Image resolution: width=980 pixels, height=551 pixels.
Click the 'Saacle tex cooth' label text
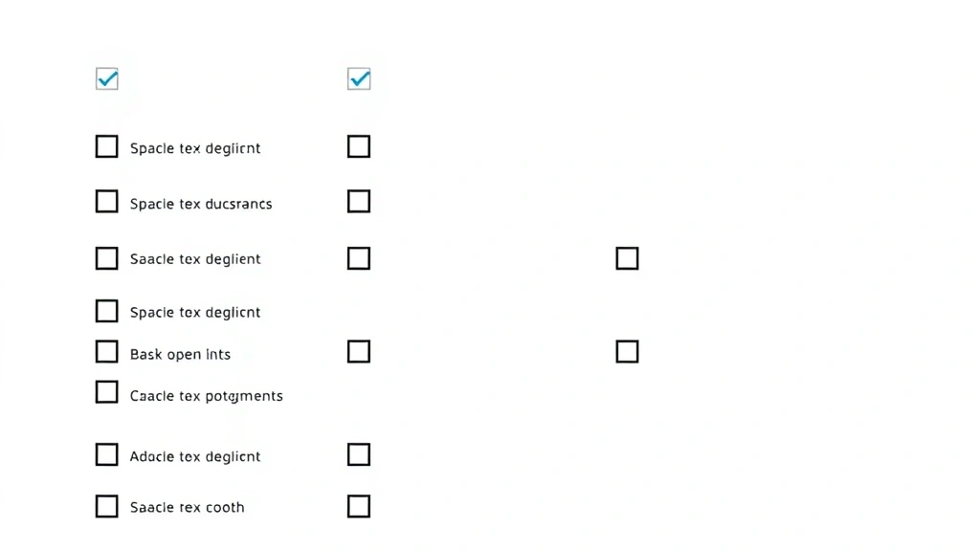pyautogui.click(x=187, y=508)
